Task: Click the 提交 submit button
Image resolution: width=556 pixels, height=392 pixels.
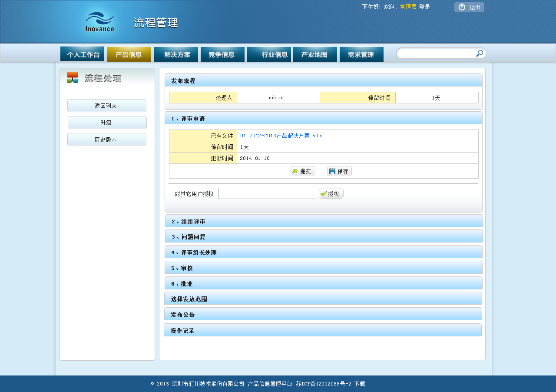Action: [x=303, y=171]
